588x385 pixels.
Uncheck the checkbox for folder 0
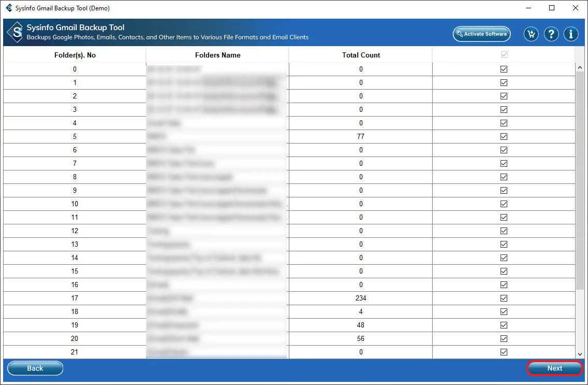pyautogui.click(x=504, y=69)
